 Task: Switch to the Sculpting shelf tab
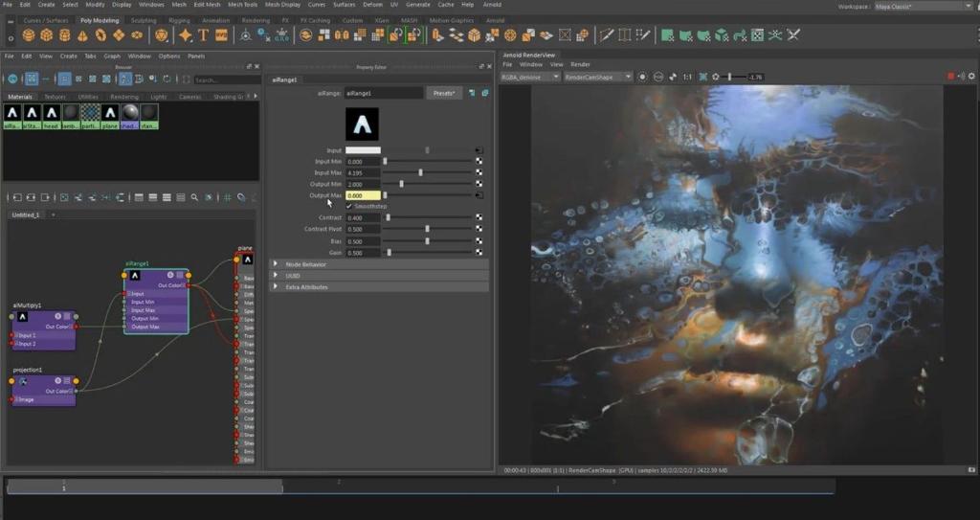[144, 21]
